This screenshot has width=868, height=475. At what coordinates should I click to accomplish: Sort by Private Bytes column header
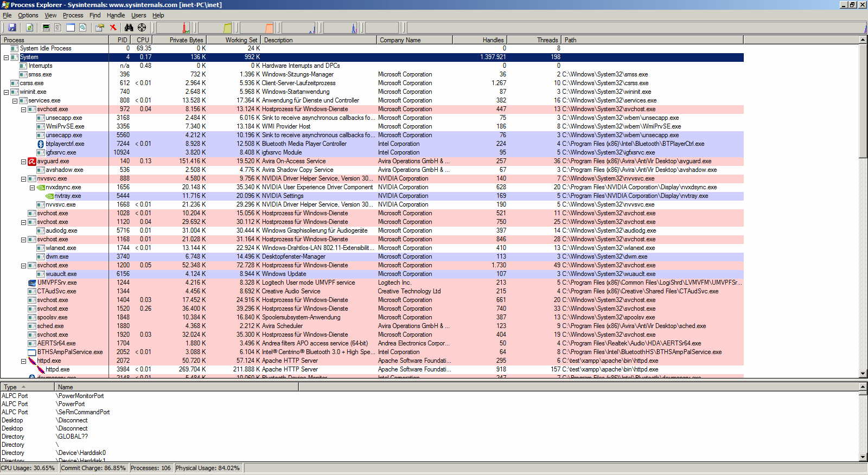point(179,40)
